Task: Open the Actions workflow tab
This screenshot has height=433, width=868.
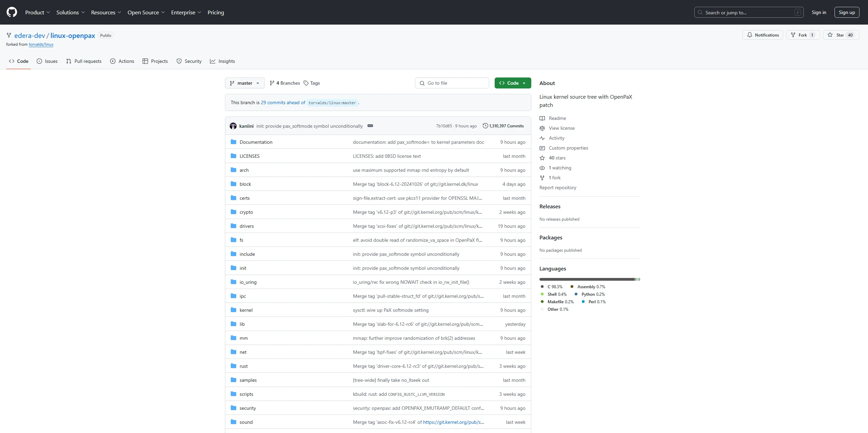Action: point(122,61)
